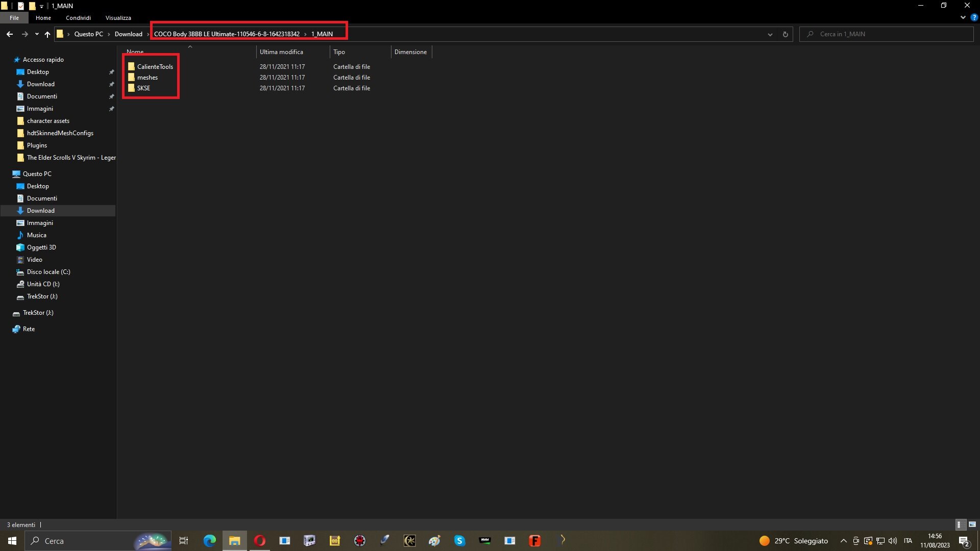Click Cartella di file type for SKSE
980x551 pixels.
coord(352,88)
